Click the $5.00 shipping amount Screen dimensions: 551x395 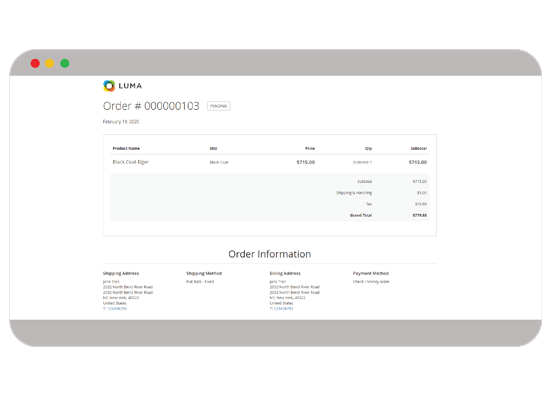click(422, 193)
